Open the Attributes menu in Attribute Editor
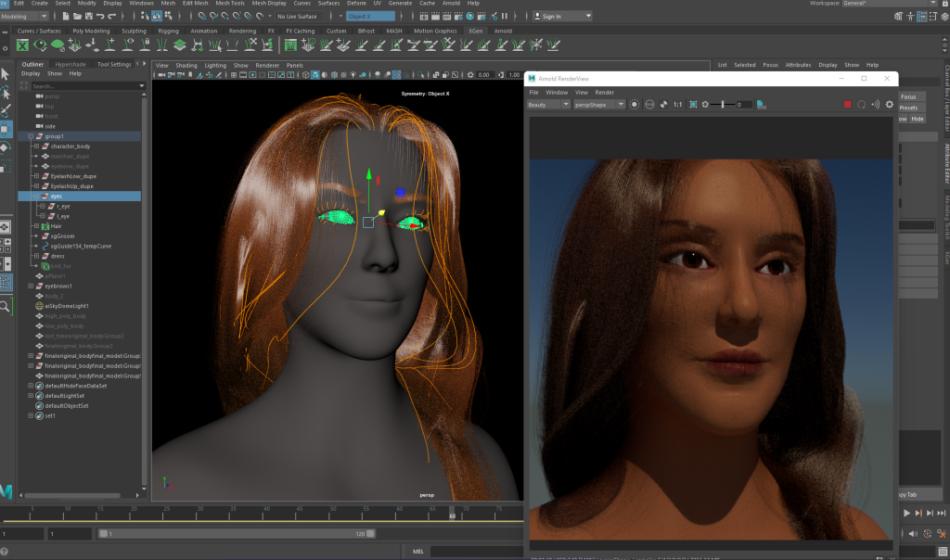Screen dimensions: 950x560 (798, 65)
